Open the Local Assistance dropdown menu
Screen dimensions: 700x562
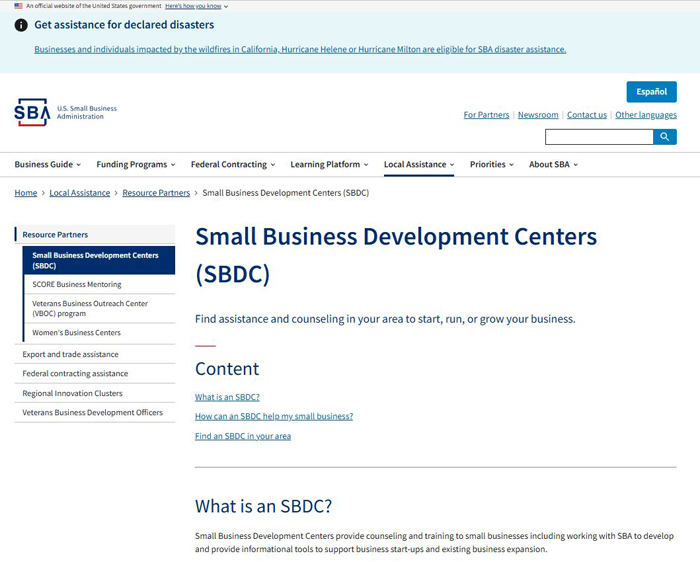click(419, 164)
